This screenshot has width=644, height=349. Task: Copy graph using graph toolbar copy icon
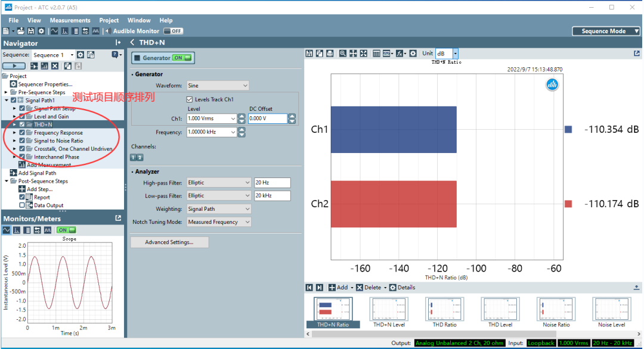pos(320,54)
